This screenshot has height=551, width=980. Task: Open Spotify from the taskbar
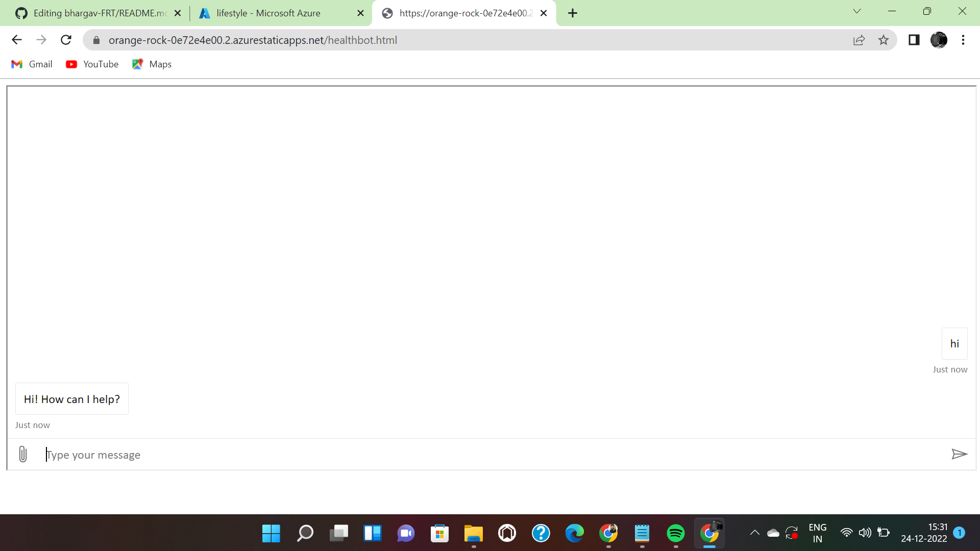click(x=675, y=534)
